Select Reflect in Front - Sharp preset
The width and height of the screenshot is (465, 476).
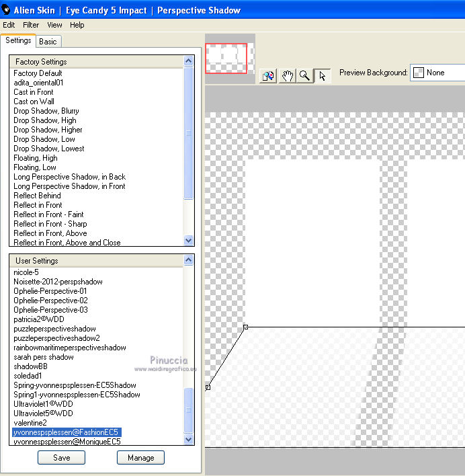pyautogui.click(x=50, y=224)
